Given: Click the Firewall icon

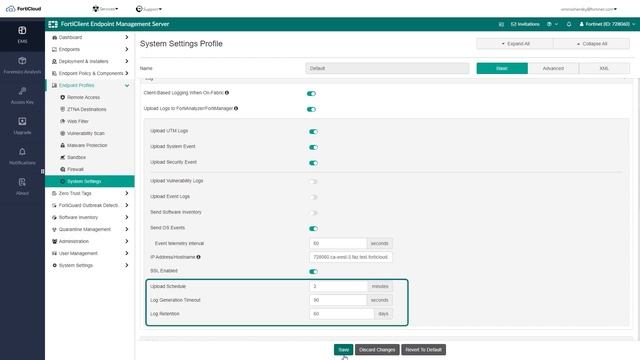Looking at the screenshot, I should [62, 169].
